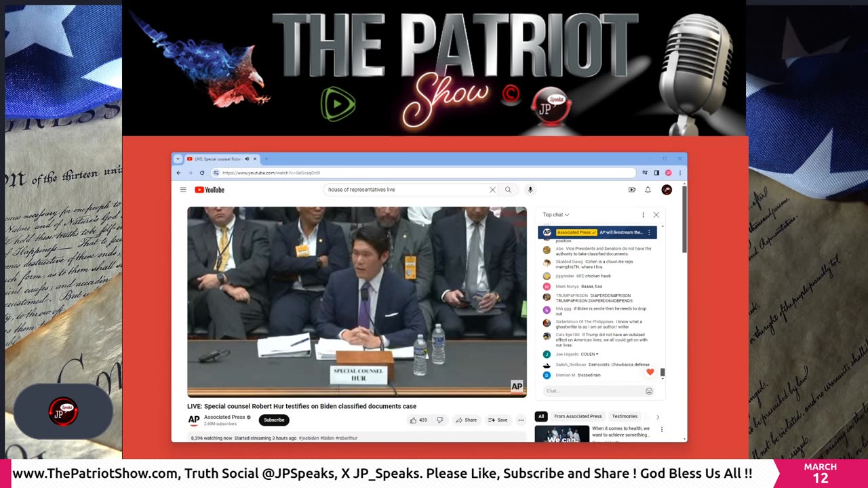Subscribe to Associated Press channel
This screenshot has width=868, height=488.
coord(274,420)
